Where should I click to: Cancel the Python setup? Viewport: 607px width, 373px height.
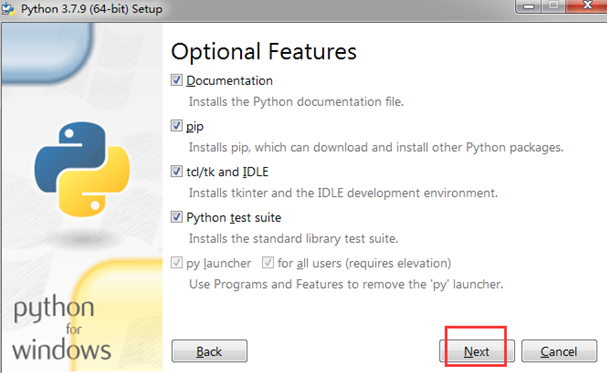559,351
